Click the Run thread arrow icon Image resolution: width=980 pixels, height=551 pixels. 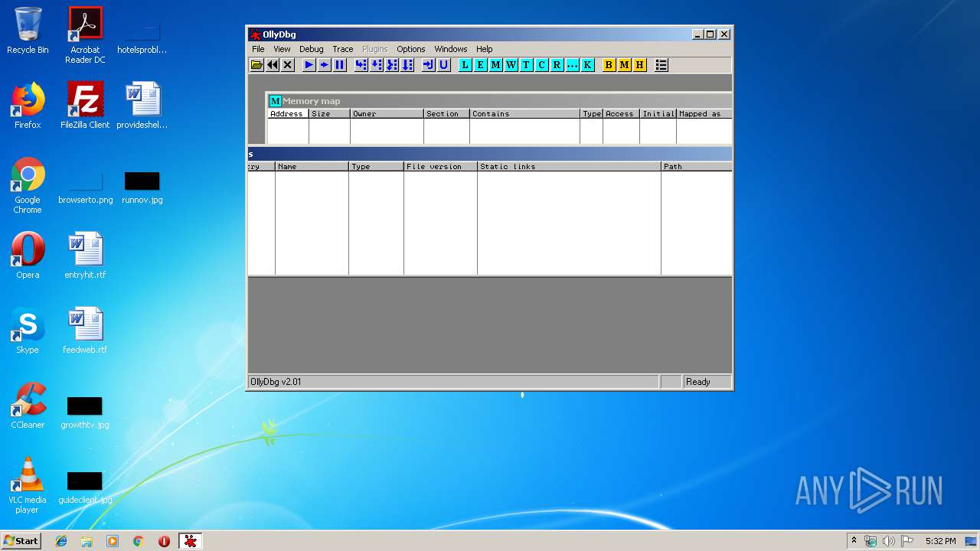(x=325, y=65)
